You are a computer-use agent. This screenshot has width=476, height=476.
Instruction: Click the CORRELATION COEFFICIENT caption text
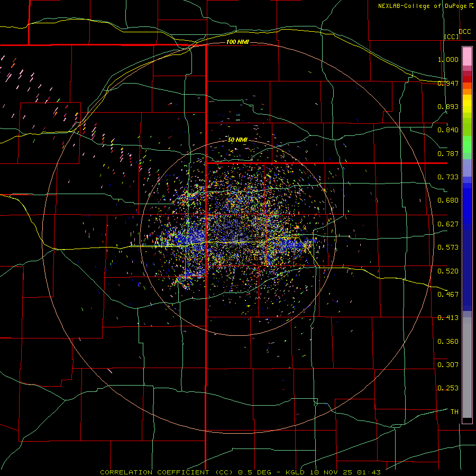click(x=154, y=472)
